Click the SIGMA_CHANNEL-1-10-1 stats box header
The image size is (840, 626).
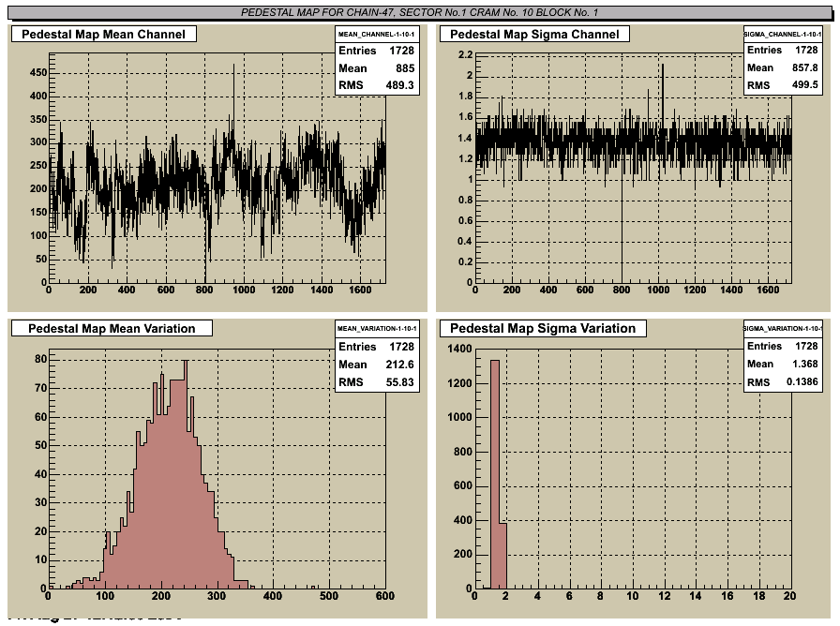783,34
